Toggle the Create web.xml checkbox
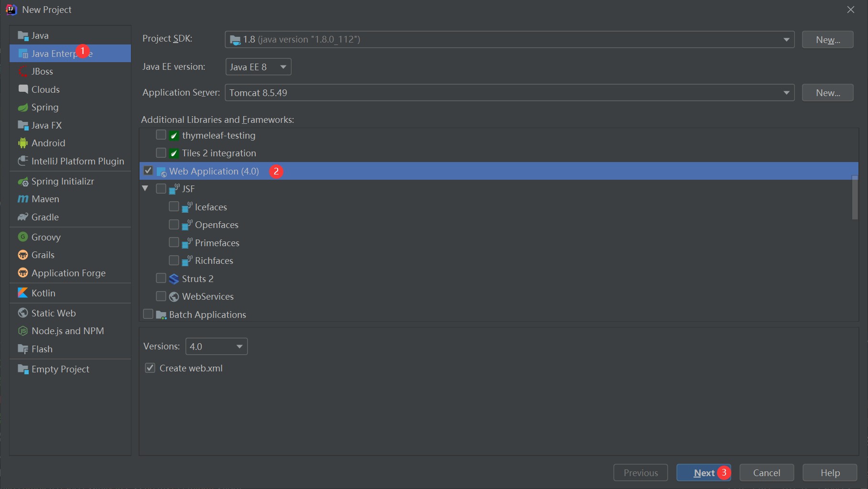 [x=150, y=368]
